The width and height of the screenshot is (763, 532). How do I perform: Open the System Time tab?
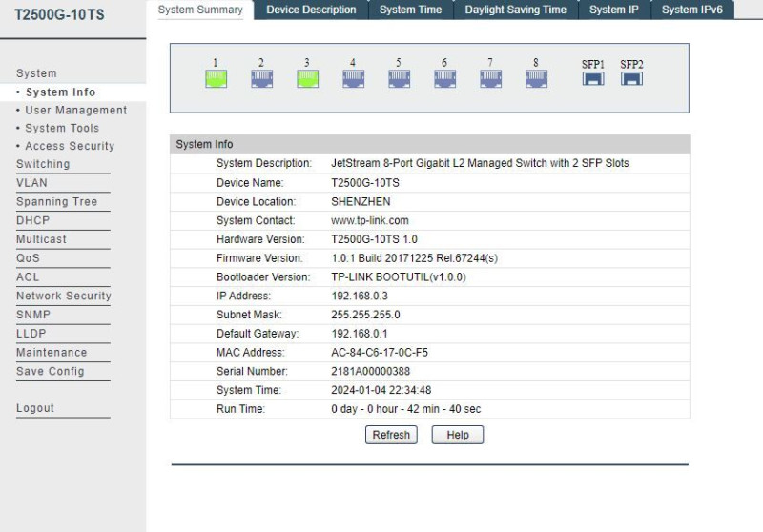coord(411,10)
